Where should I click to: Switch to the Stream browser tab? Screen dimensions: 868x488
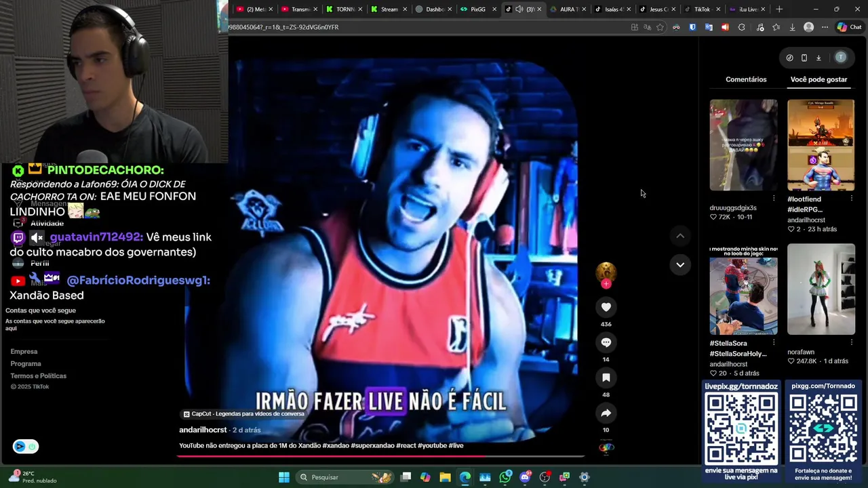click(388, 9)
